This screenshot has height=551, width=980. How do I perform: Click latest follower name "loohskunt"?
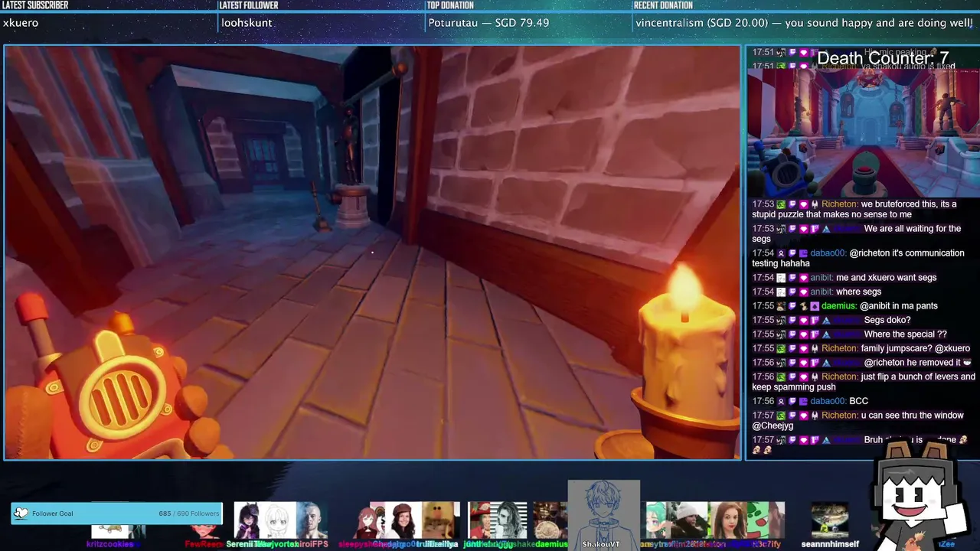(247, 23)
